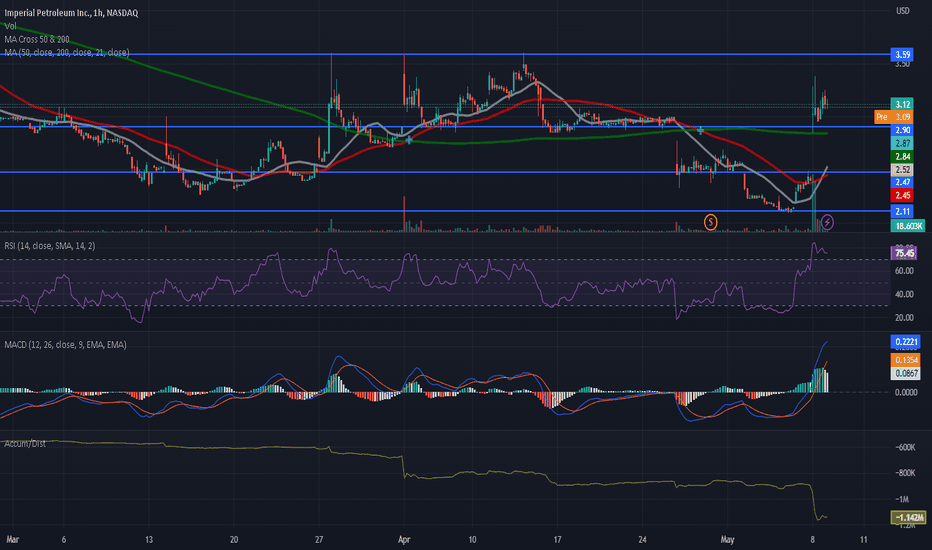Screen dimensions: 932x550
Task: Click the 13 date label on time axis
Action: pos(149,540)
